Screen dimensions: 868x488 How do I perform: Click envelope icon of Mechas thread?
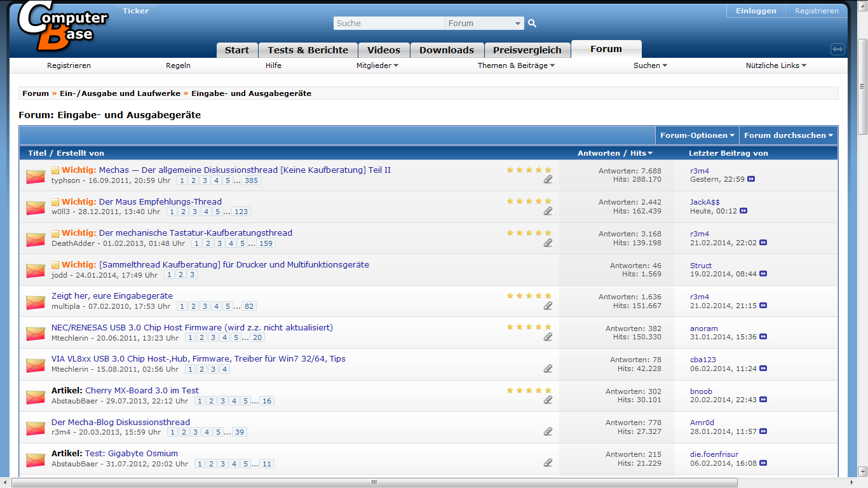[36, 177]
